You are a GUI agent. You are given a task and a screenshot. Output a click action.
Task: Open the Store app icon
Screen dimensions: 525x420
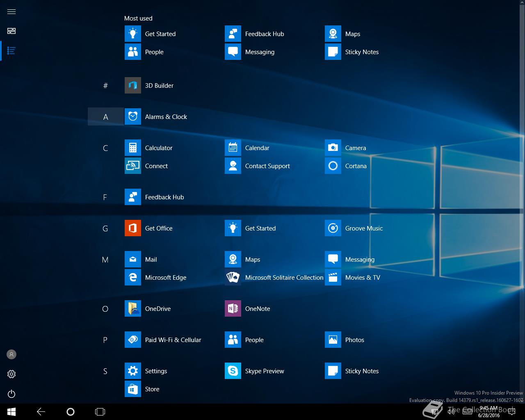(132, 389)
